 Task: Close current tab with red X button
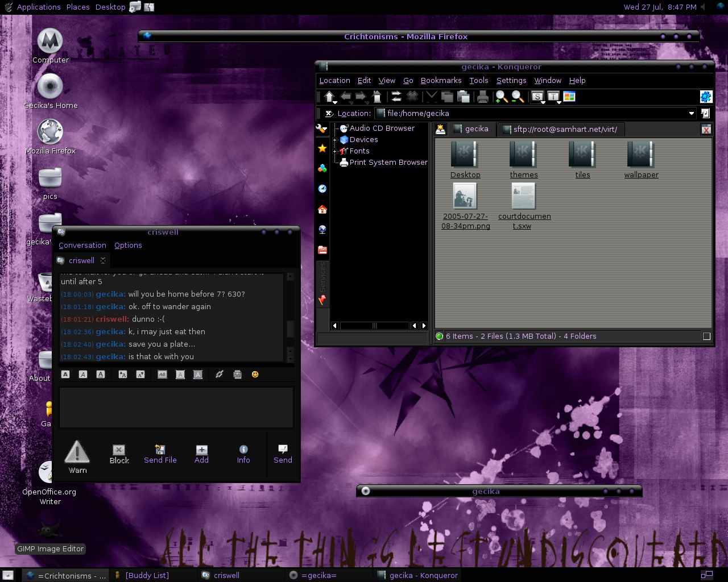pos(706,130)
